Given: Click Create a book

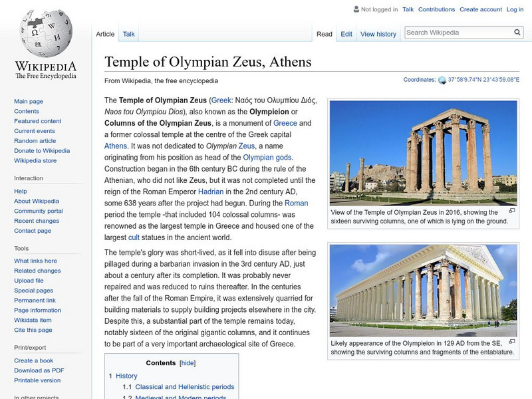Looking at the screenshot, I should click(34, 360).
